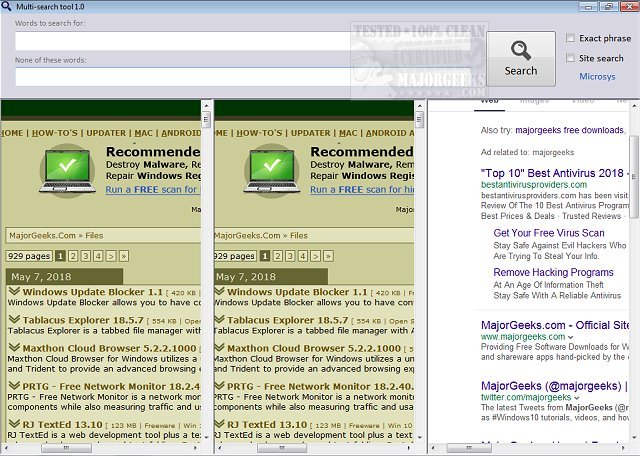
Task: Click right pane horizontal scrollbar thumb
Action: click(x=468, y=448)
